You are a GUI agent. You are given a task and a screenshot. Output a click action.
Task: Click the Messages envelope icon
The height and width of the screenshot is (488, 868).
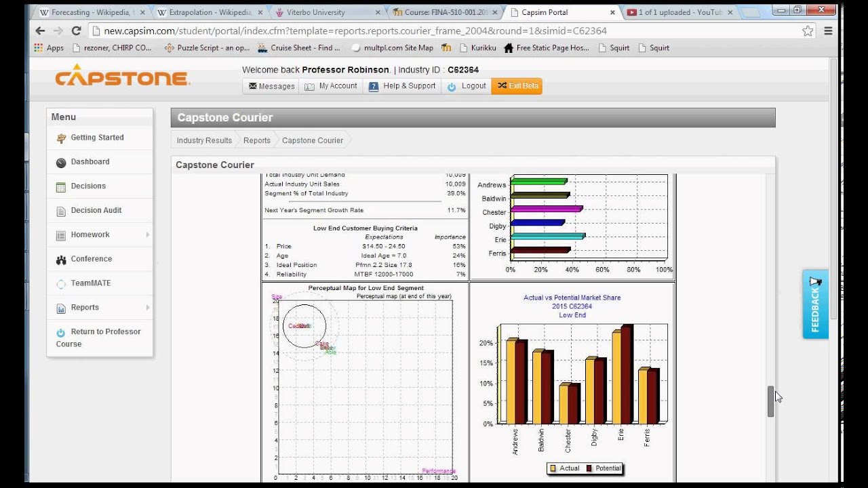pos(253,86)
